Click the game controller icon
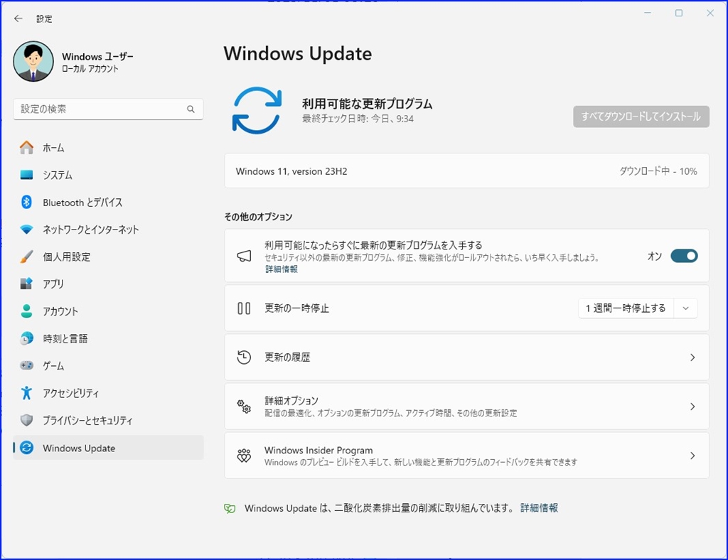The width and height of the screenshot is (728, 560). coord(26,365)
